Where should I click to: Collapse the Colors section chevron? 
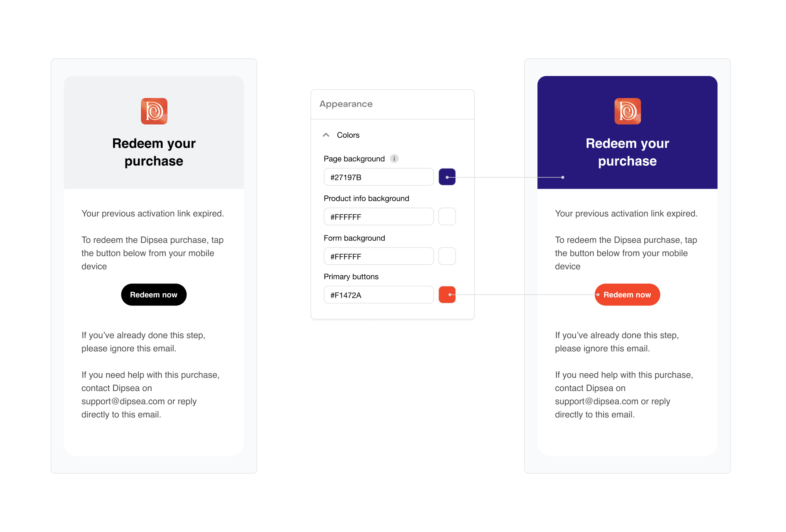[326, 135]
